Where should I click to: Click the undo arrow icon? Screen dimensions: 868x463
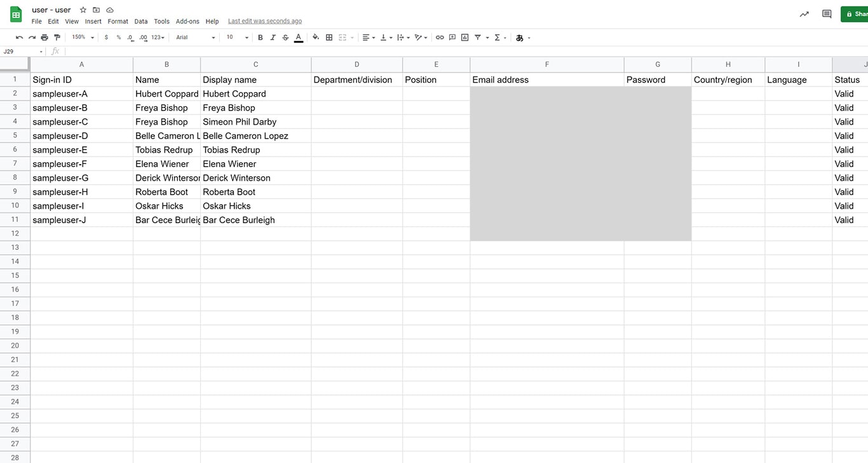pos(19,38)
